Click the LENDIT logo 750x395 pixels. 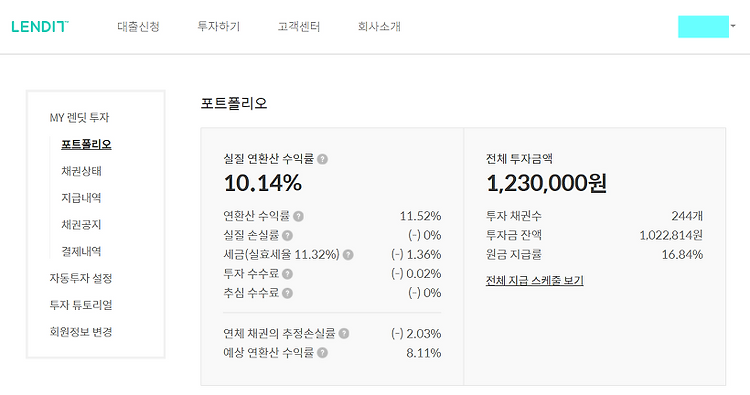pos(40,27)
